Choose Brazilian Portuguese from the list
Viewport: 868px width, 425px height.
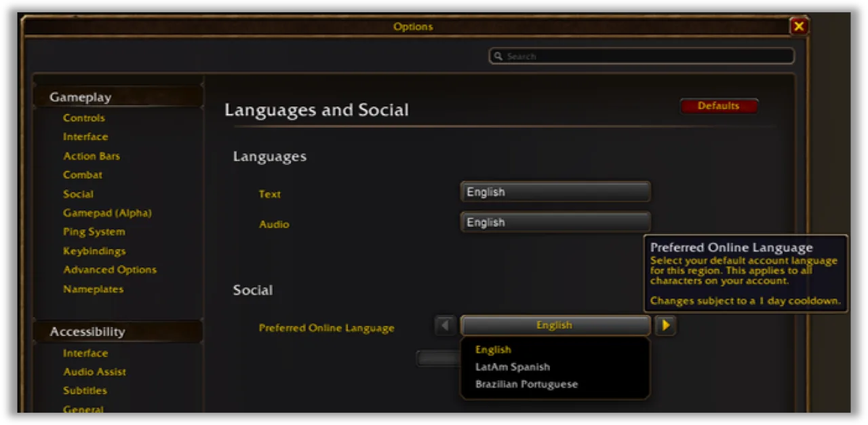527,384
